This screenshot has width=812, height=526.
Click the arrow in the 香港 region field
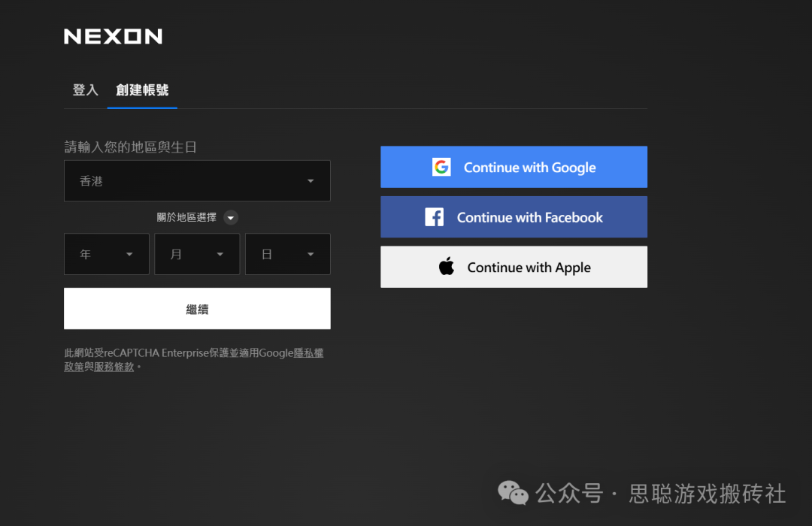311,181
